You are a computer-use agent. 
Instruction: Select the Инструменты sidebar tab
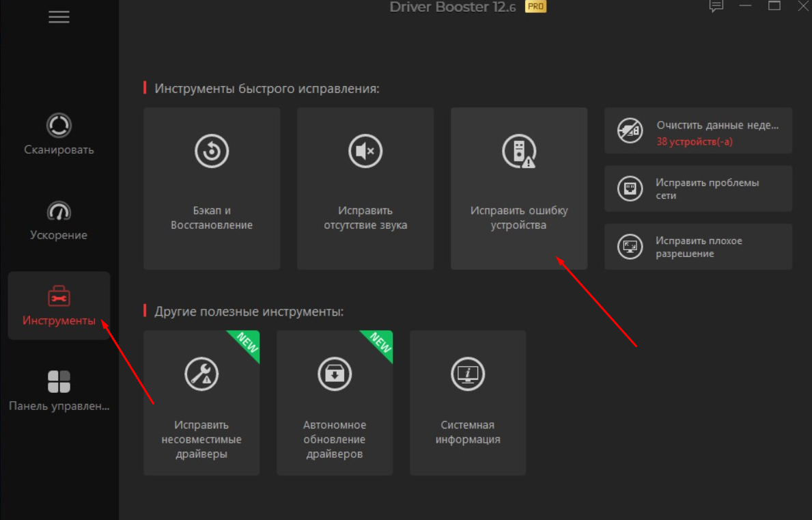[x=59, y=305]
